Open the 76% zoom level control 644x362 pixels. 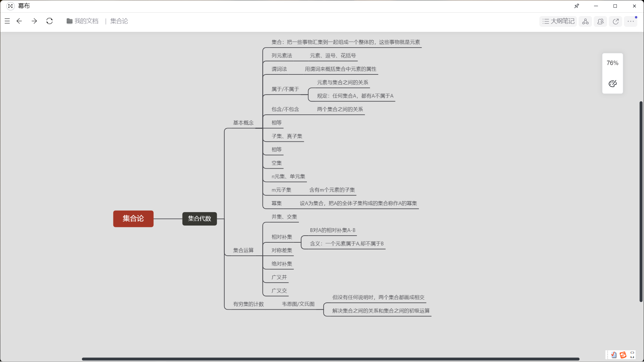click(612, 63)
